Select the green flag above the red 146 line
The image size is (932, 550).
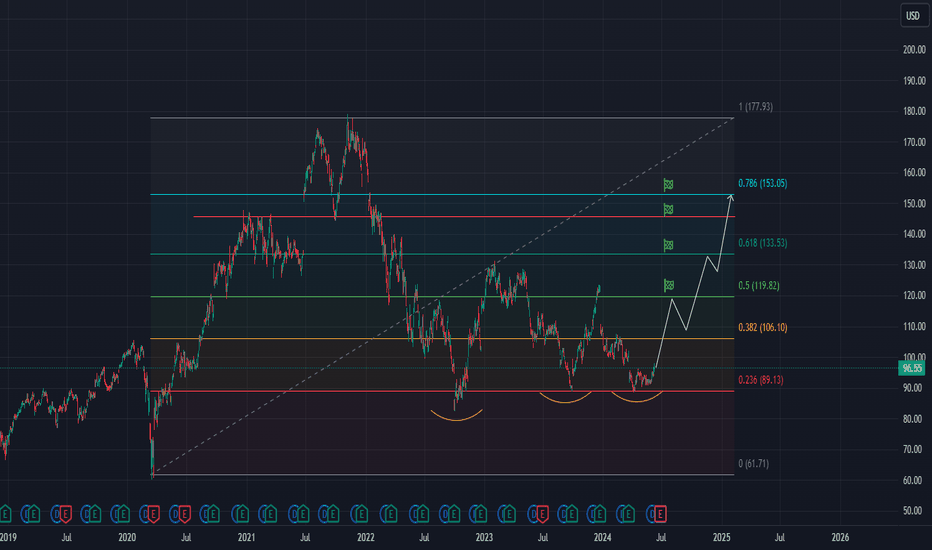tap(668, 209)
